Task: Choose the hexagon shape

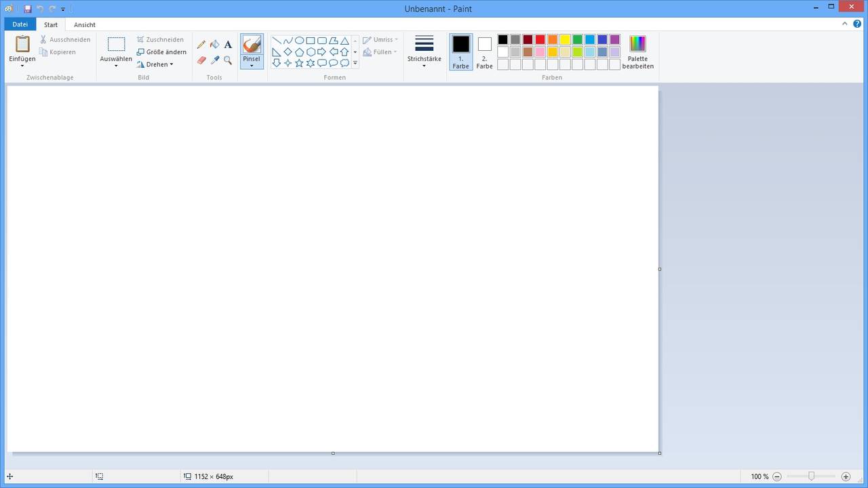Action: (x=311, y=52)
